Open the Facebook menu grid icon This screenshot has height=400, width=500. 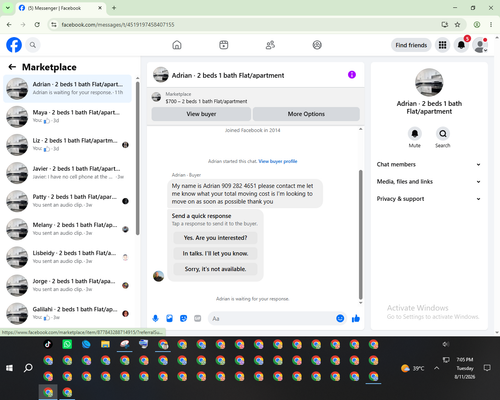pyautogui.click(x=442, y=45)
